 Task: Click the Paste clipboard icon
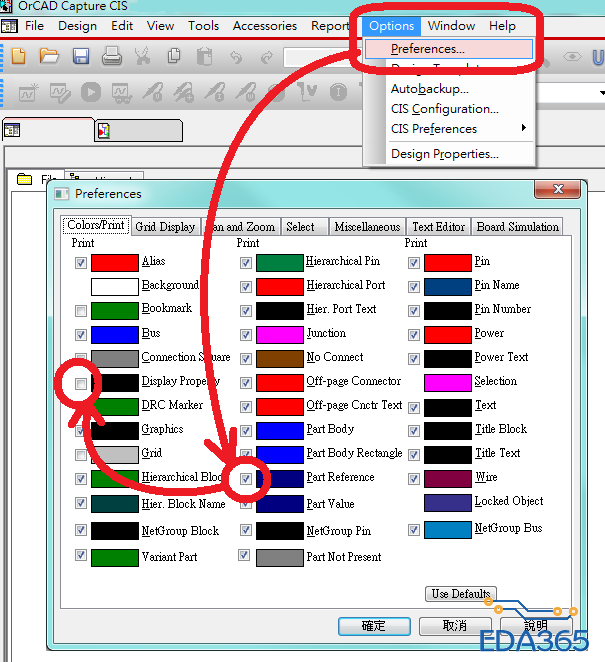(x=205, y=56)
